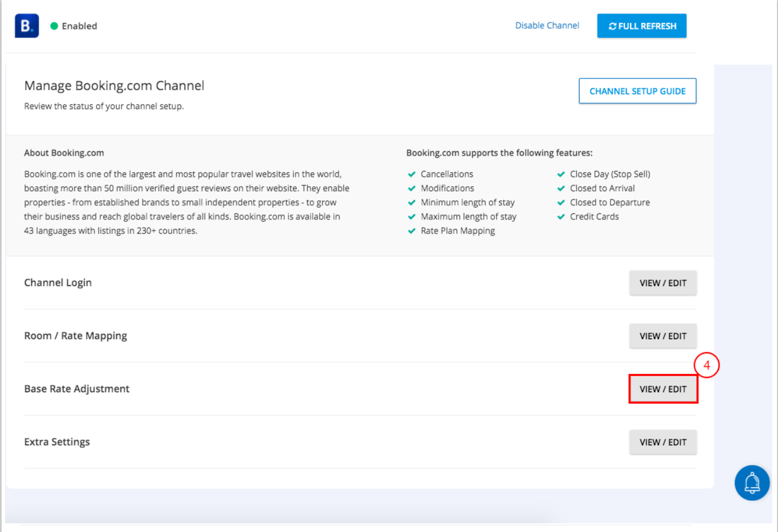
Task: Click the Manage Booking.com Channel heading
Action: [x=114, y=86]
